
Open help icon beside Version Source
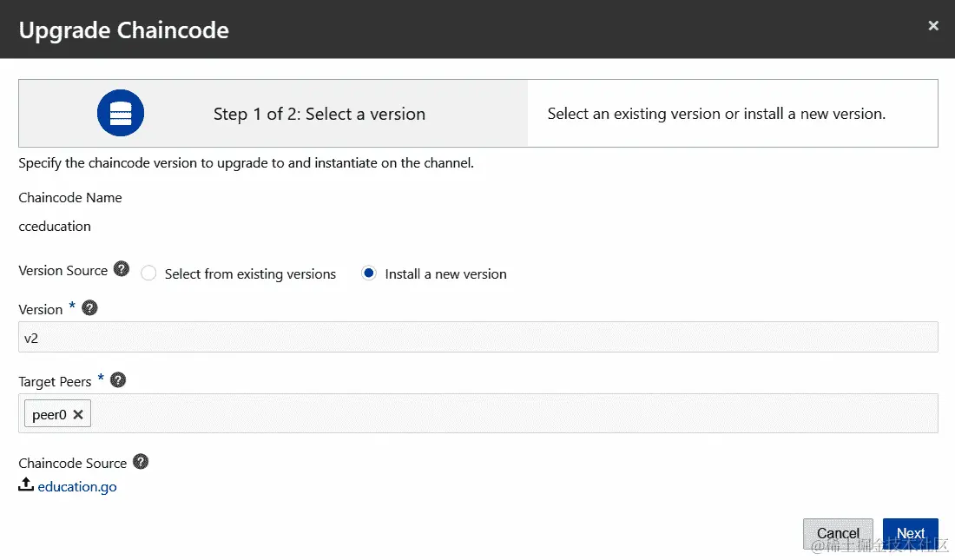122,269
